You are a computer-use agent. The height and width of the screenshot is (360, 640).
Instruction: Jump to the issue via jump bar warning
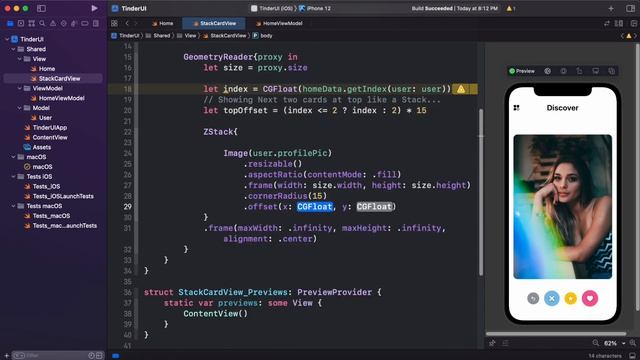point(629,36)
